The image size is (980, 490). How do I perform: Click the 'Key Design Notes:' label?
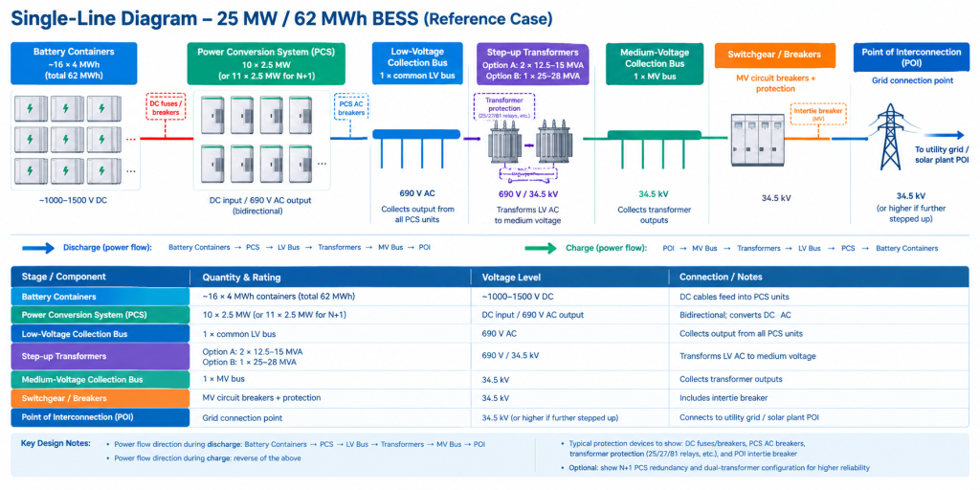click(56, 444)
